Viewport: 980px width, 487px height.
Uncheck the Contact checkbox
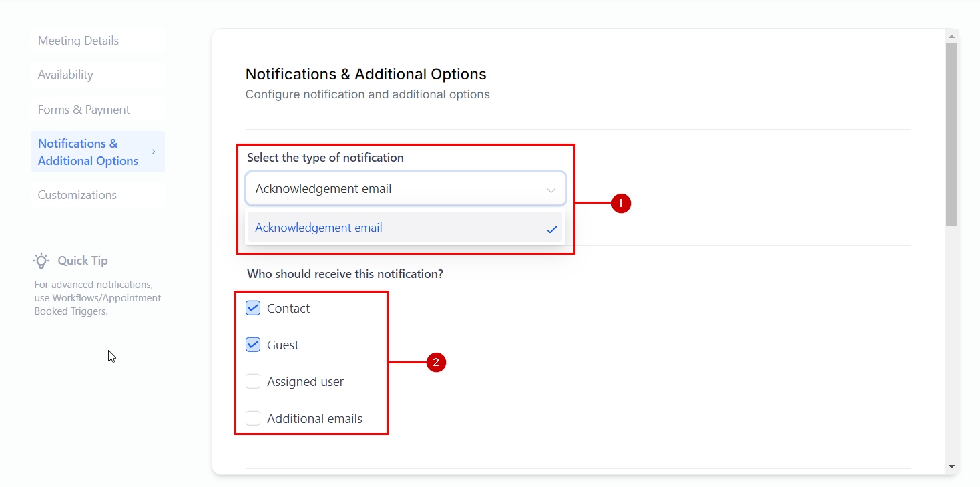tap(253, 308)
